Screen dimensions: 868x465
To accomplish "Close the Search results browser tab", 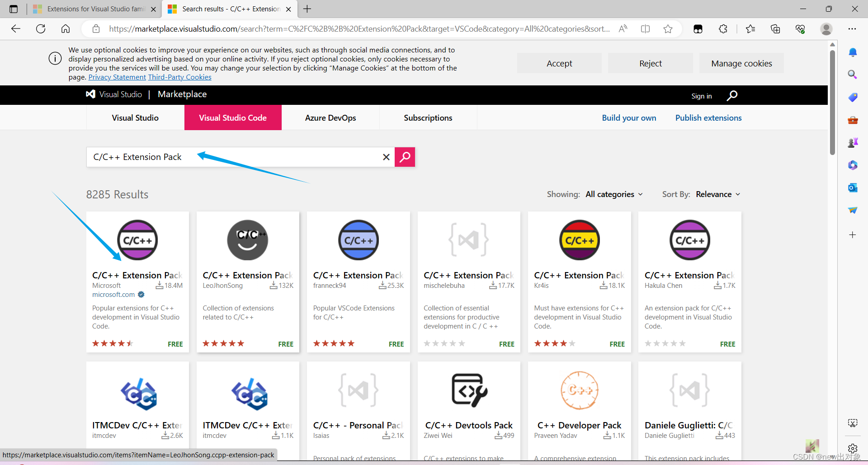I will (x=288, y=9).
